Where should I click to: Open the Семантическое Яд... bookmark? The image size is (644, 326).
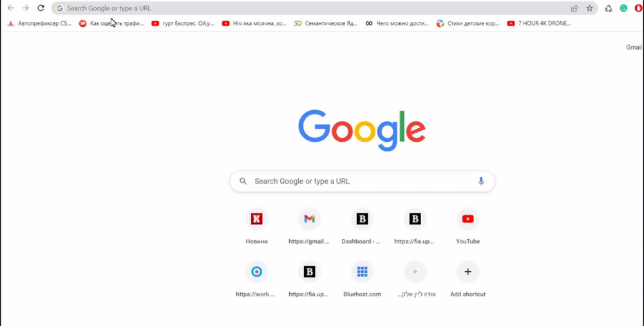(326, 23)
